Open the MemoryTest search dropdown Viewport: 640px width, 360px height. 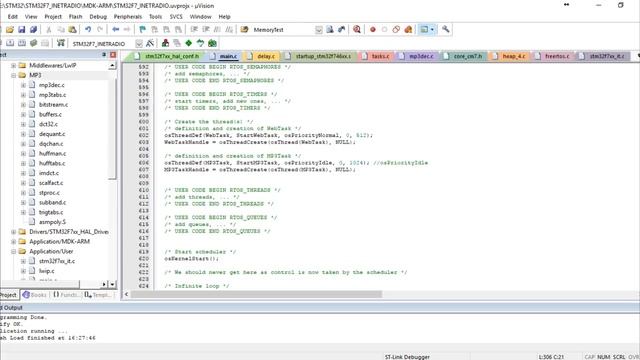tap(319, 30)
